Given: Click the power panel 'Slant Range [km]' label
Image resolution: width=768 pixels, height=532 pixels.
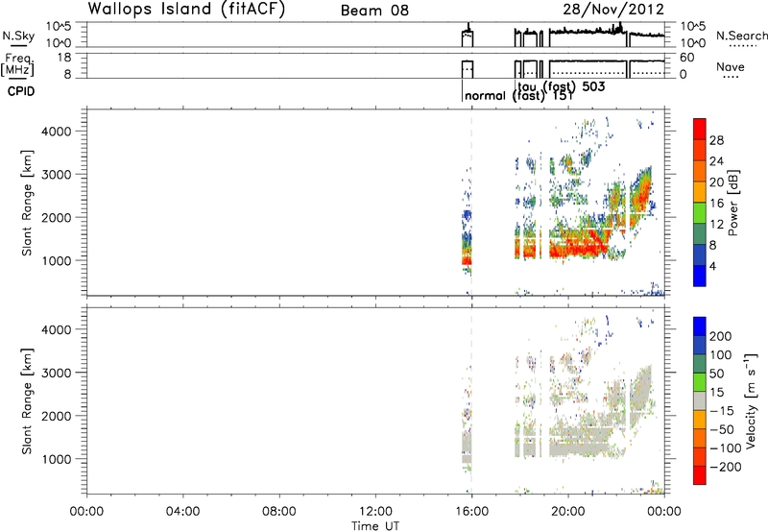Looking at the screenshot, I should 27,203.
